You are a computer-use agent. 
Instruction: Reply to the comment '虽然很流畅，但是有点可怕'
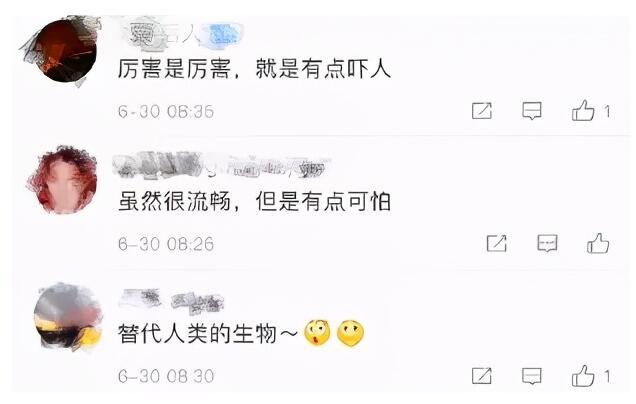[547, 243]
